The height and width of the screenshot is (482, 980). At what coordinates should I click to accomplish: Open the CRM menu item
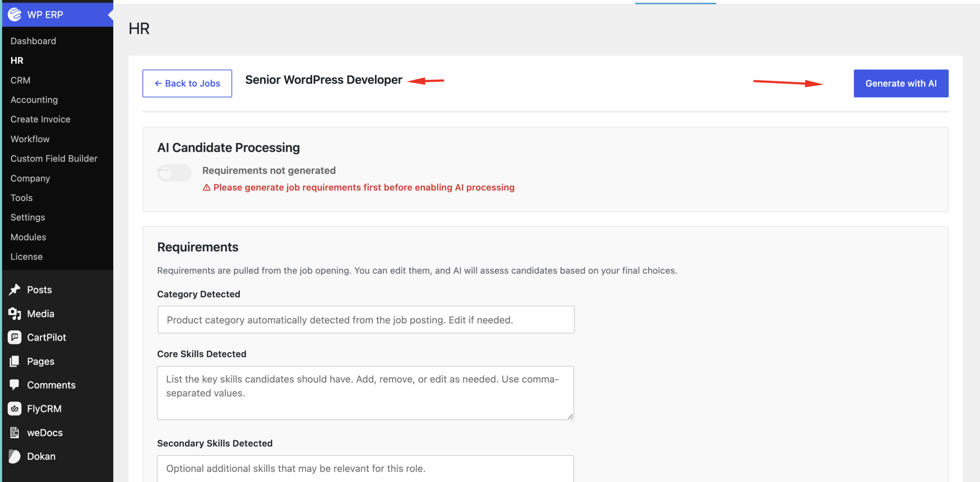tap(20, 80)
